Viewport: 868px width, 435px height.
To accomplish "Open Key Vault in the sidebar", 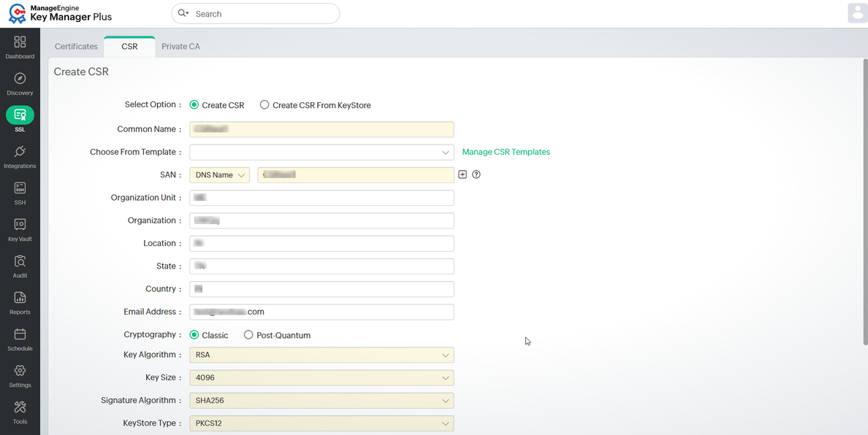I will (20, 230).
